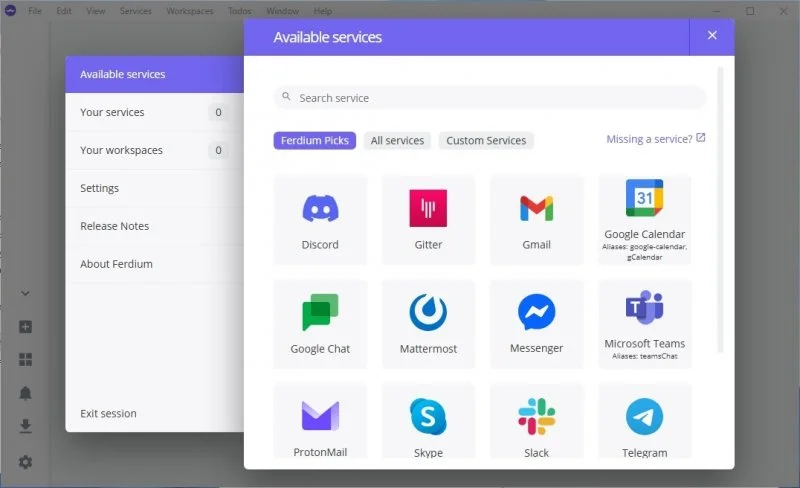Click the services list vertical scrollbar
This screenshot has height=488, width=800.
(720, 210)
